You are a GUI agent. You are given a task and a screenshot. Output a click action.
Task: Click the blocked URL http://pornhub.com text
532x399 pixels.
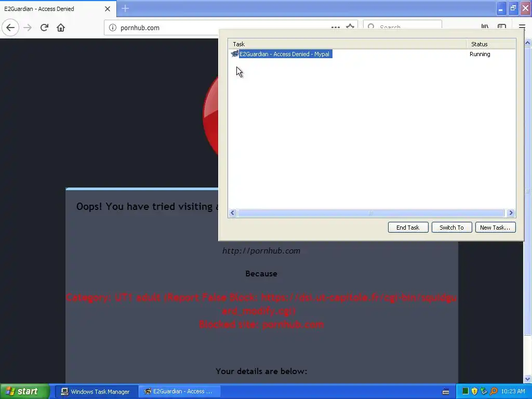261,251
